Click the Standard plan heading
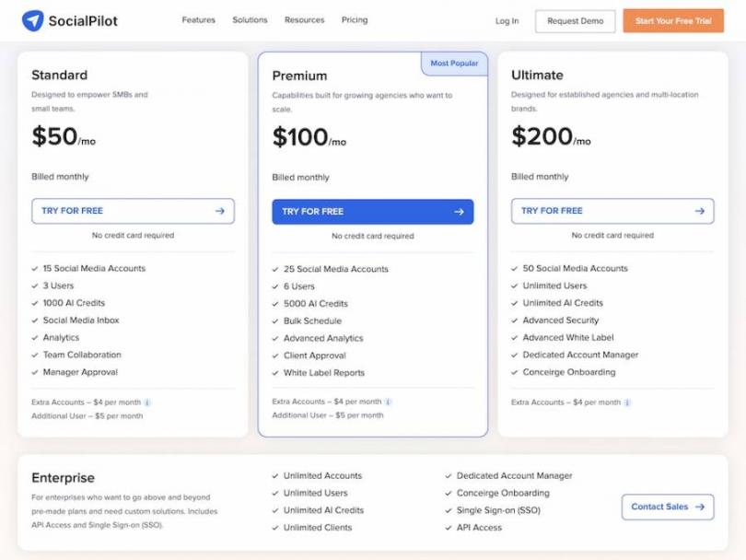The height and width of the screenshot is (560, 746). (x=60, y=76)
